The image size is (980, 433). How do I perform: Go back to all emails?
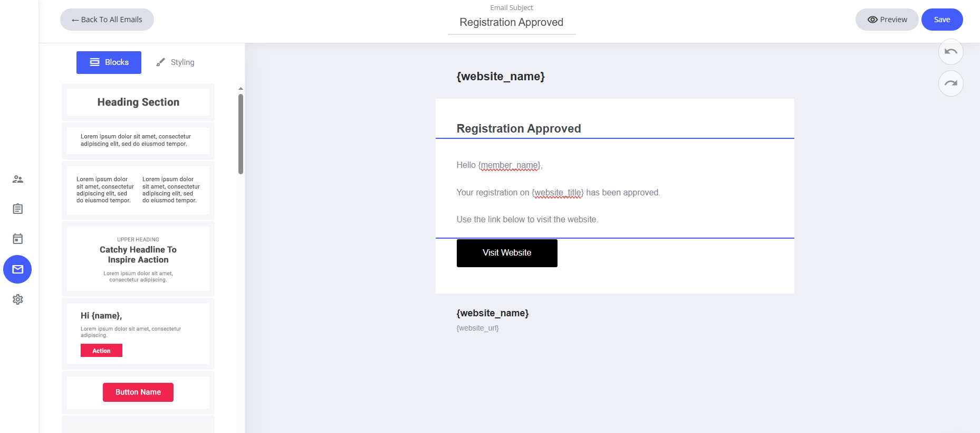107,20
